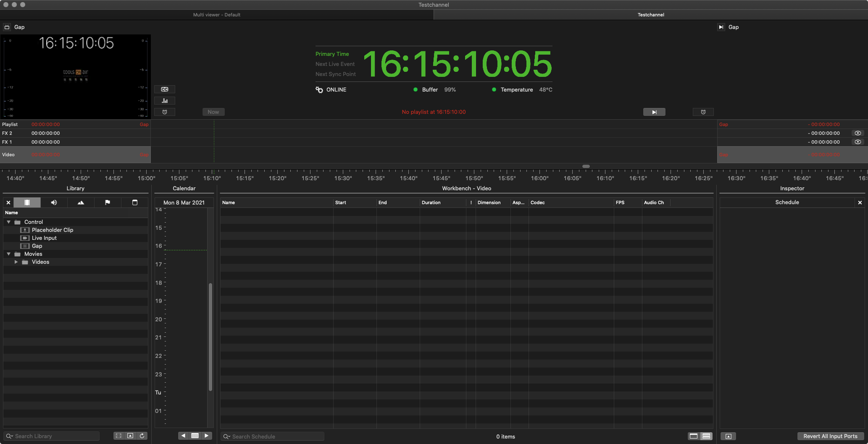Screen dimensions: 868x444
Task: Sort workbench by Start column
Action: (x=355, y=202)
